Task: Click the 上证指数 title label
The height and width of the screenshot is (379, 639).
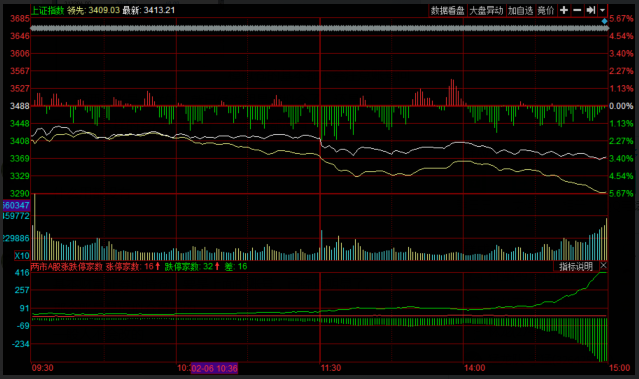Action: point(48,11)
